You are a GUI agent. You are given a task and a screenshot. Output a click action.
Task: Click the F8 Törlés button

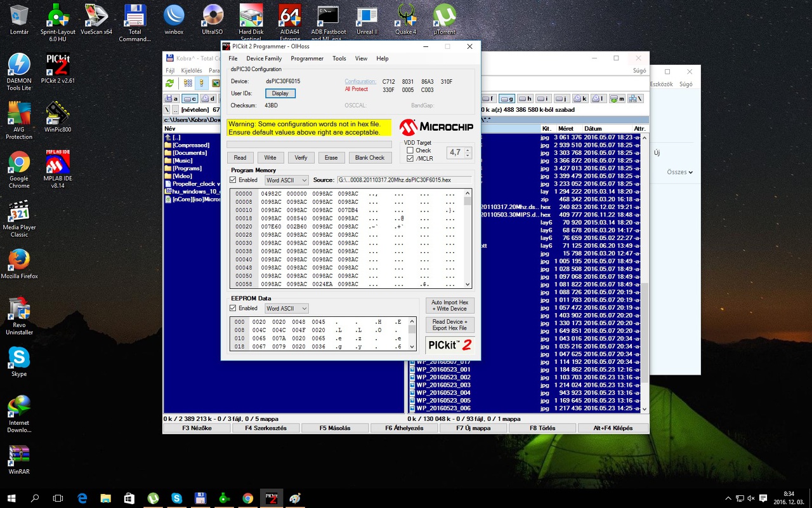pos(542,428)
